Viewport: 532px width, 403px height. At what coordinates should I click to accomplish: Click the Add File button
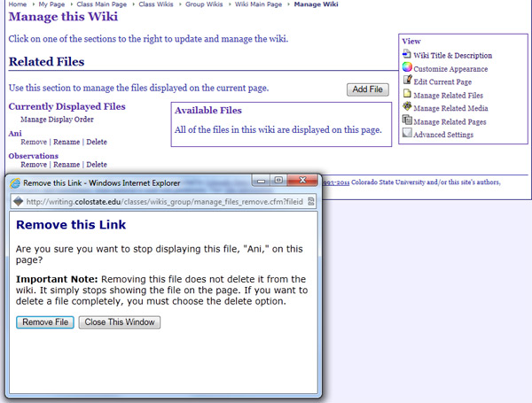367,89
